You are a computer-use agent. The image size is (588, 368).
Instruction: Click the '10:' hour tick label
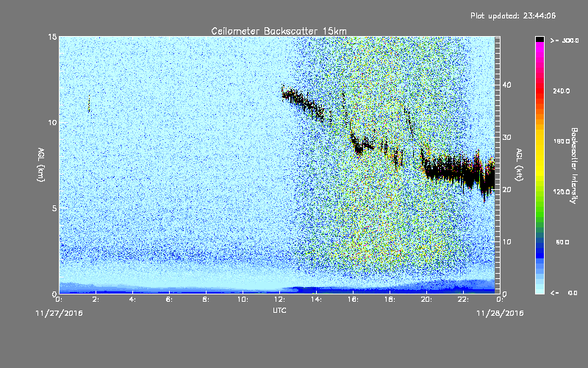tap(243, 300)
